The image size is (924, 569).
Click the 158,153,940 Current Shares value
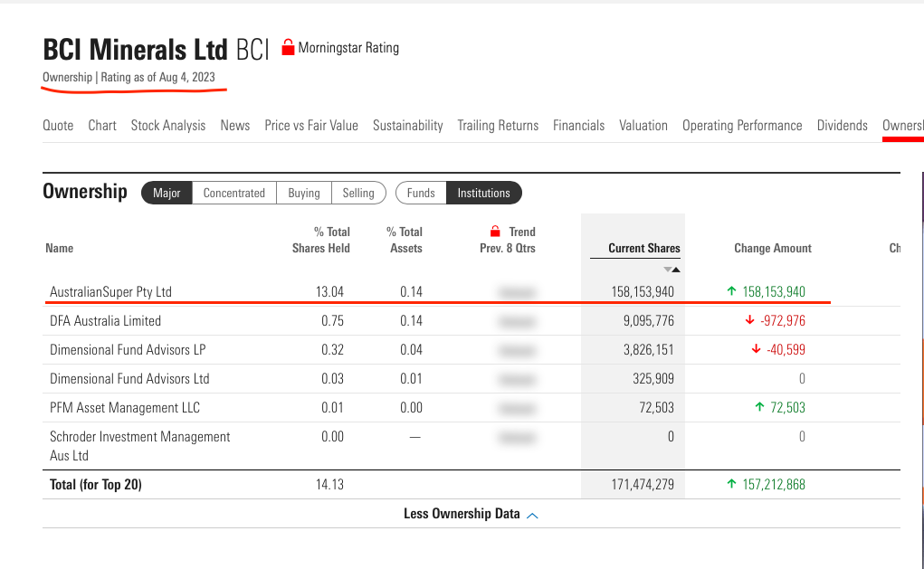point(643,291)
